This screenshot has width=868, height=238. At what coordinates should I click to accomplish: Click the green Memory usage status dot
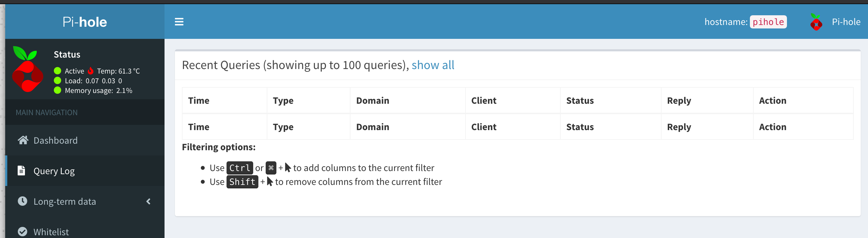[x=57, y=90]
